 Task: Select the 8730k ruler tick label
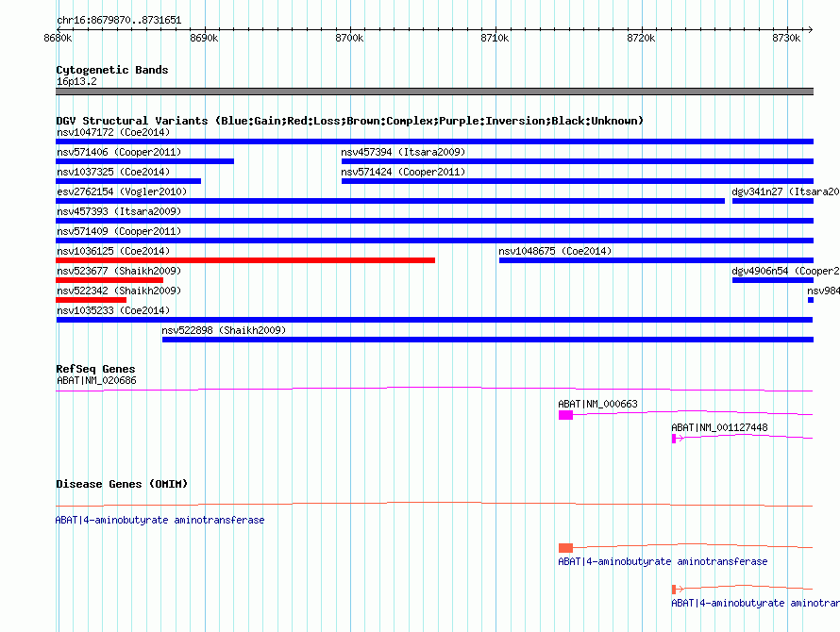786,38
